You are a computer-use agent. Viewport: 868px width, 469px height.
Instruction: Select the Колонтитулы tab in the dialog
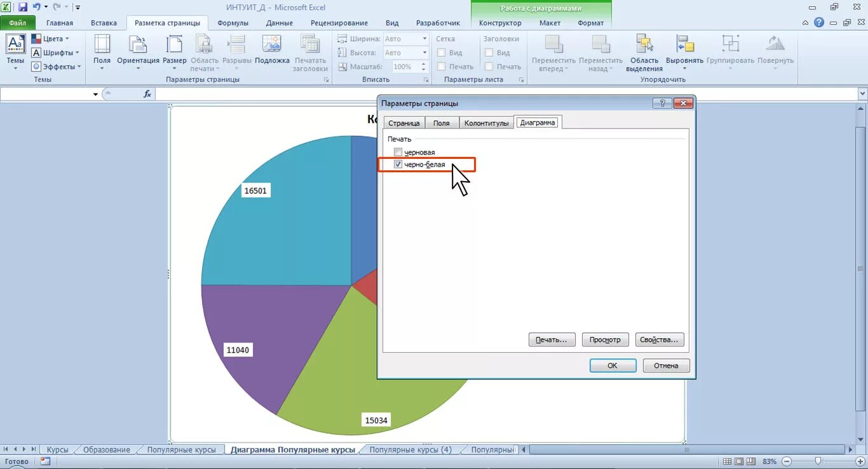(487, 123)
